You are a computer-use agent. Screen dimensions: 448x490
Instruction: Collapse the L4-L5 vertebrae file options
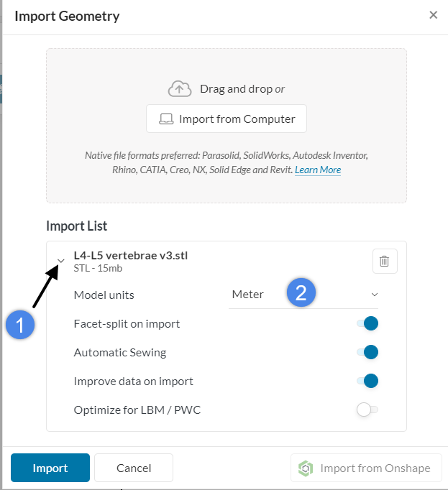61,261
